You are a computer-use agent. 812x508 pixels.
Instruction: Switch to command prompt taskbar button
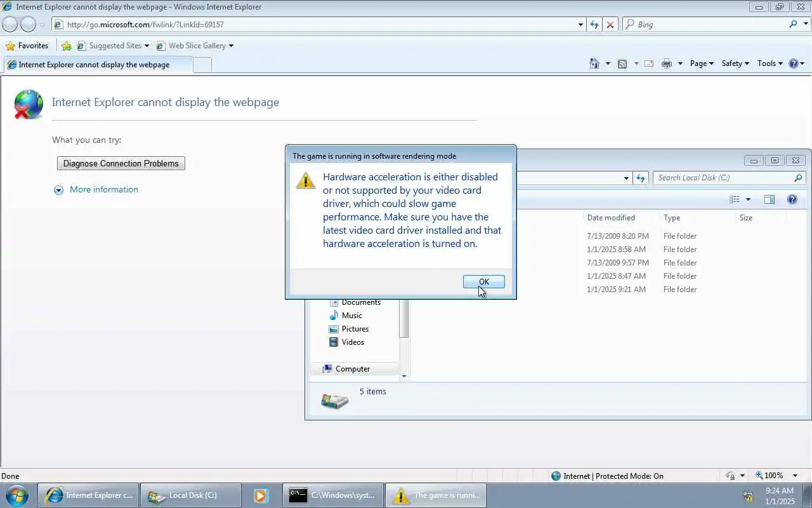[334, 495]
